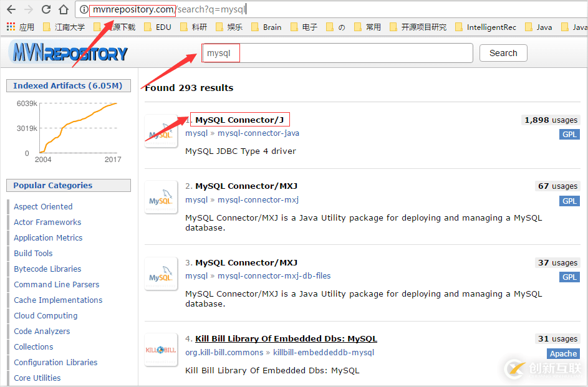Open 常用 bookmark folder

pyautogui.click(x=367, y=27)
